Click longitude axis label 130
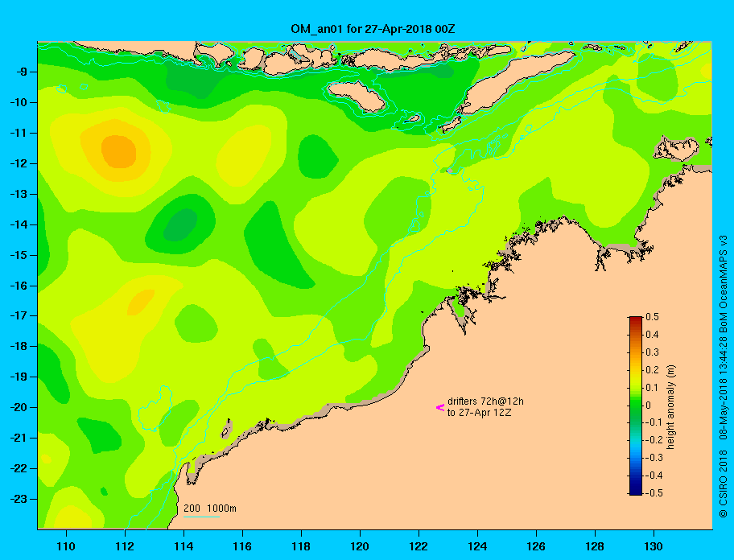Screen dimensions: 734x560 click(x=654, y=546)
